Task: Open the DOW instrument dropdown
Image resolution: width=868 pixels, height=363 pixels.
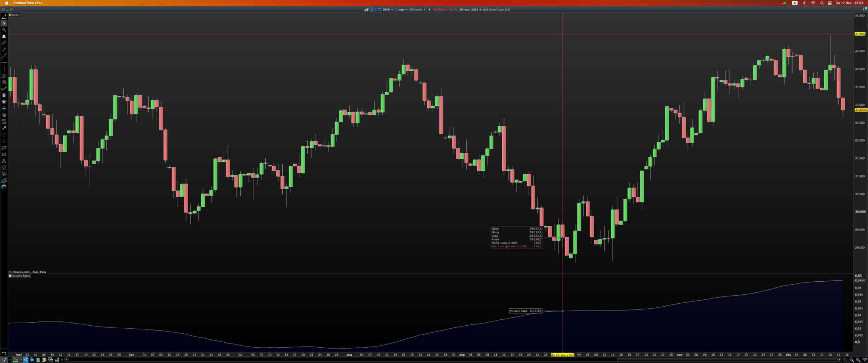Action: coord(388,9)
